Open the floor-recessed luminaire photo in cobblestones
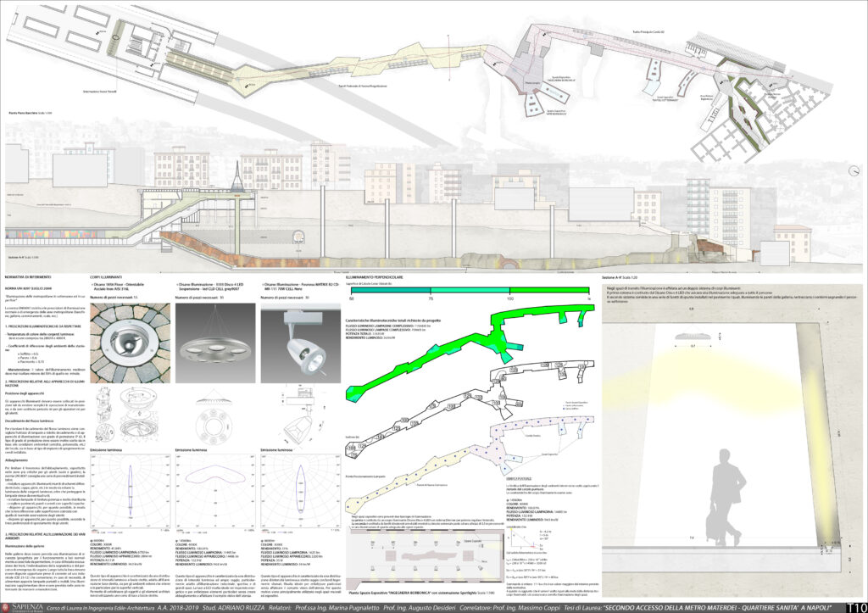 [x=130, y=343]
